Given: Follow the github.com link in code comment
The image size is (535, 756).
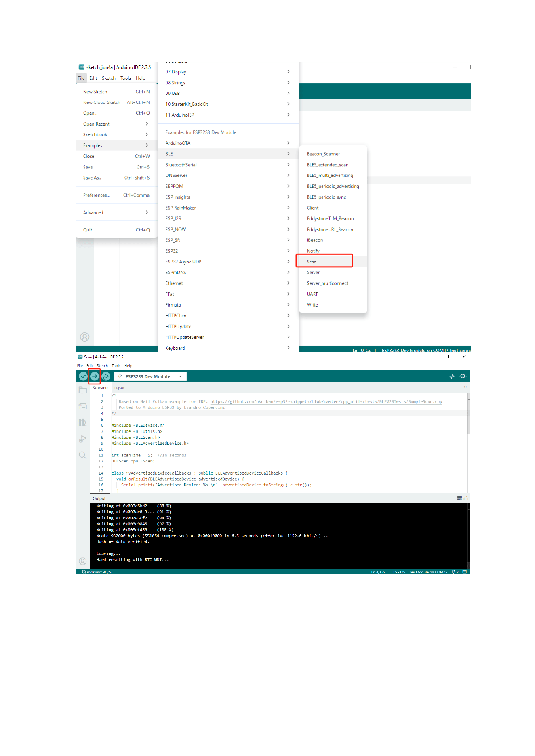Looking at the screenshot, I should (x=326, y=401).
